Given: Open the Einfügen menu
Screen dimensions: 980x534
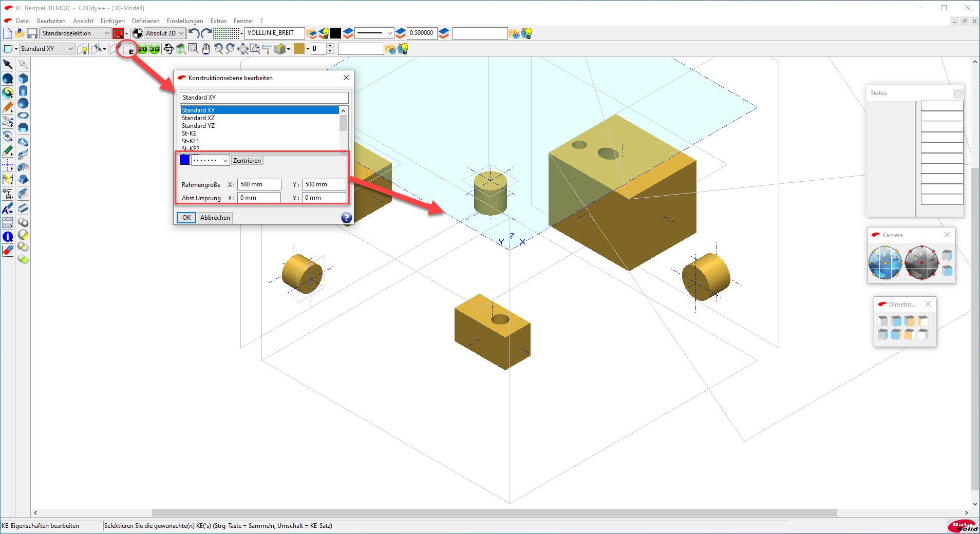Looking at the screenshot, I should point(112,21).
